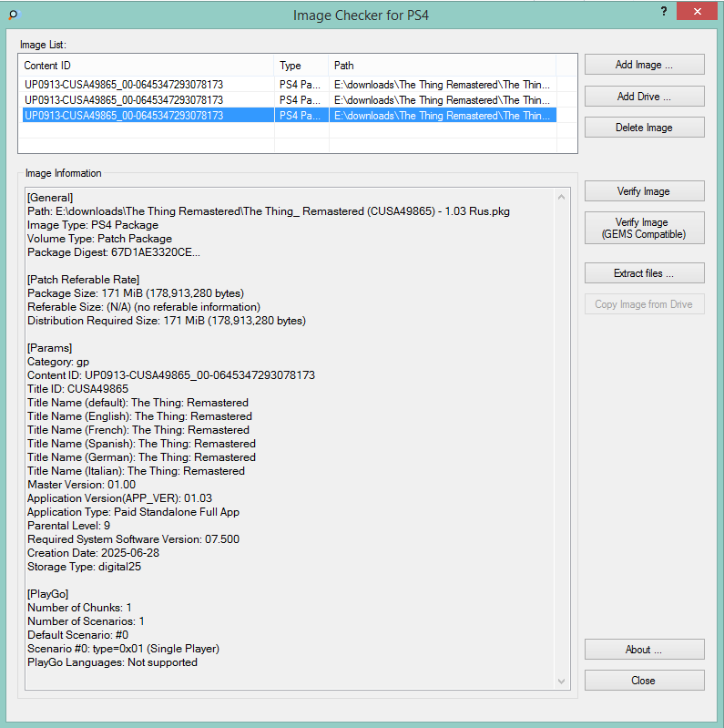
Task: Delete the selected image
Action: (644, 128)
